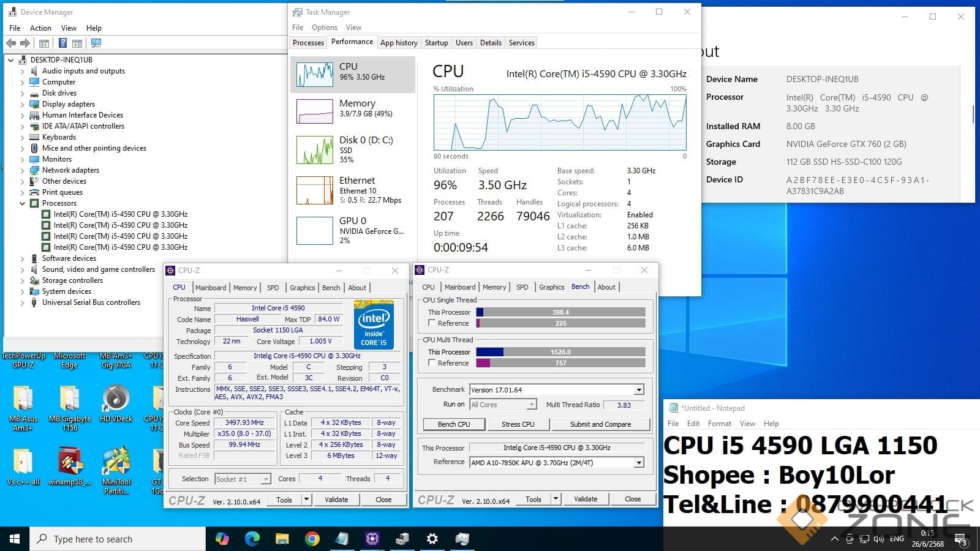Screen dimensions: 980x551
Task: Click the blue Help icon in Device Manager toolbar
Action: (62, 43)
